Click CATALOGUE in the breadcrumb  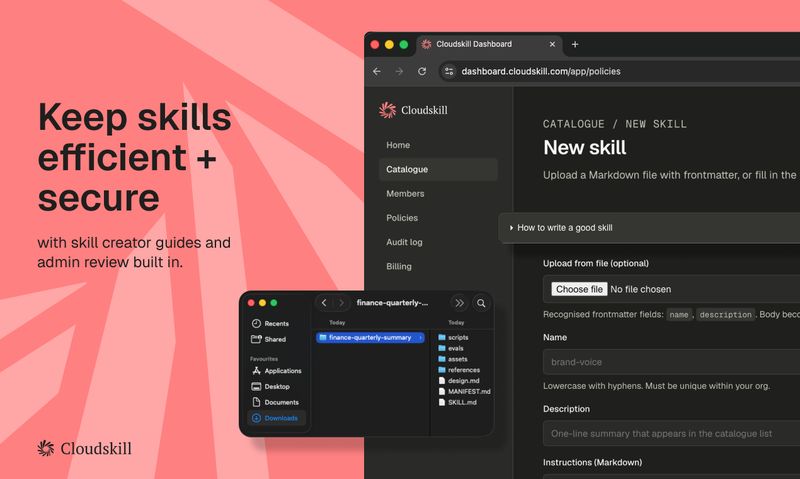[573, 124]
